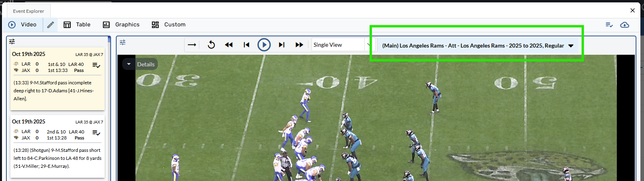Skip to previous event in player
The height and width of the screenshot is (181, 644).
[246, 45]
